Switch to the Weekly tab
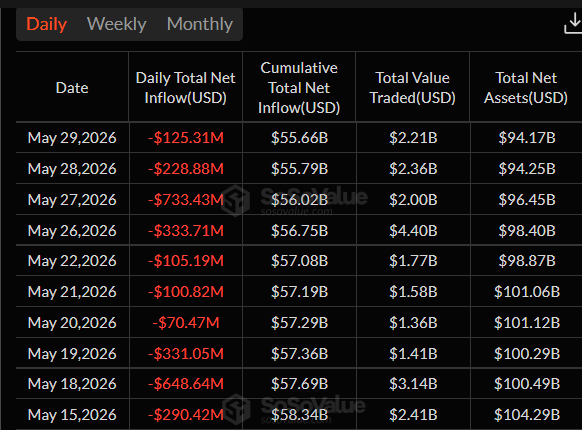Viewport: 582px width, 430px height. click(x=117, y=24)
